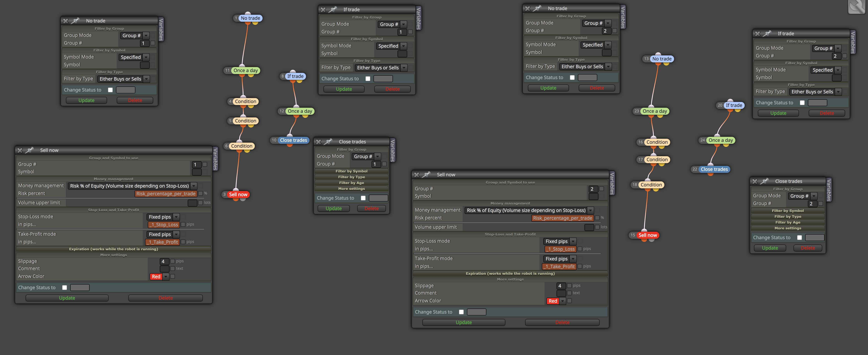This screenshot has width=868, height=355.
Task: Select node 20 If trade block
Action: [x=734, y=105]
